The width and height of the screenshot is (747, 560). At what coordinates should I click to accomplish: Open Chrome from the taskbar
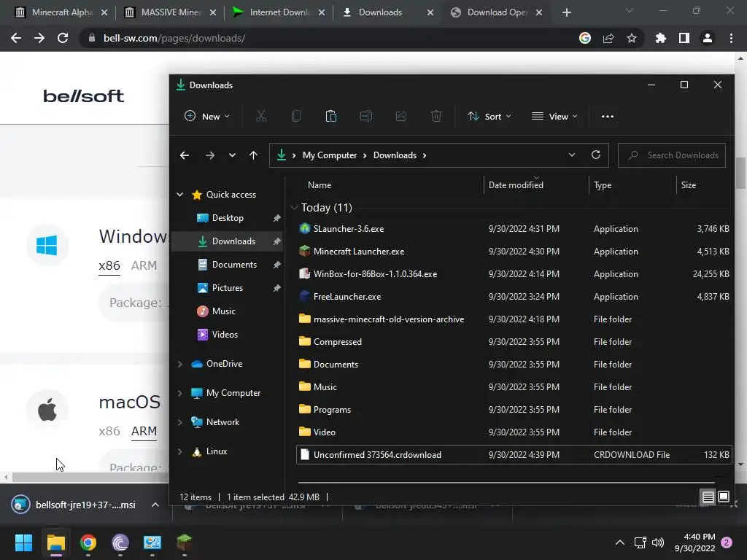(x=88, y=542)
